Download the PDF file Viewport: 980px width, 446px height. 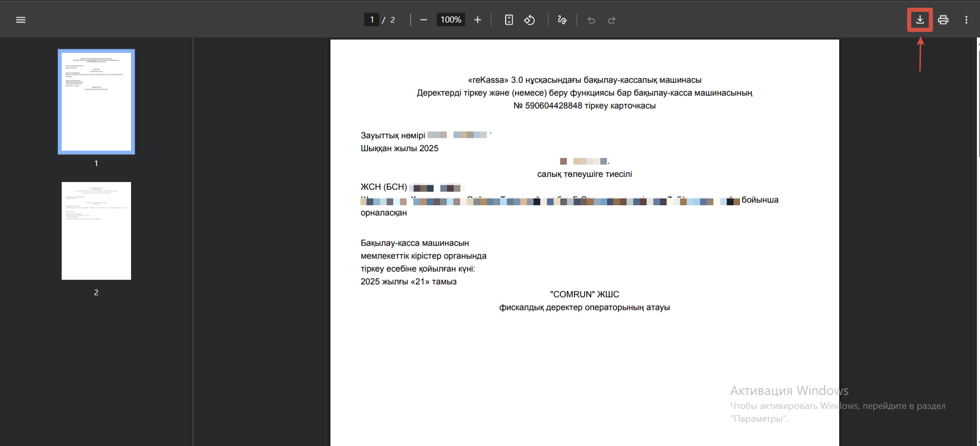(920, 20)
